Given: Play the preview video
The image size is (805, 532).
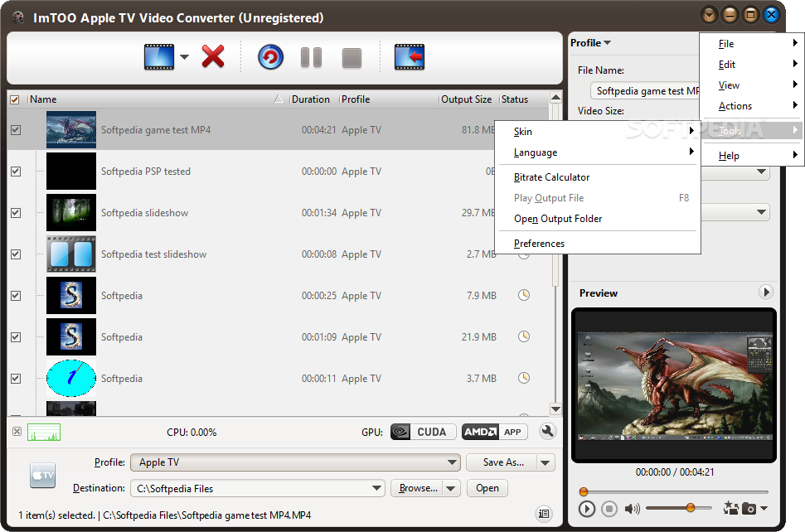Looking at the screenshot, I should pyautogui.click(x=586, y=509).
